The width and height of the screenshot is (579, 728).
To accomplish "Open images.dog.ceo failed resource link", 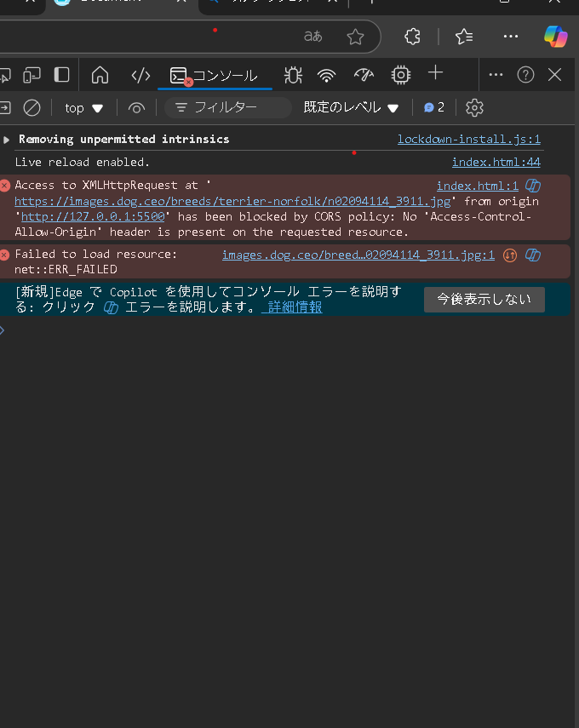I will coord(358,255).
